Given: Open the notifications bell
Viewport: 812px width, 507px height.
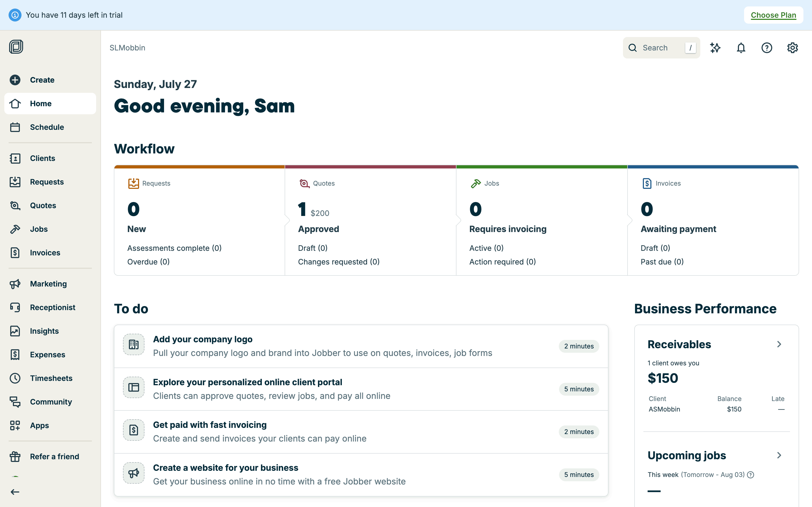Looking at the screenshot, I should point(741,48).
